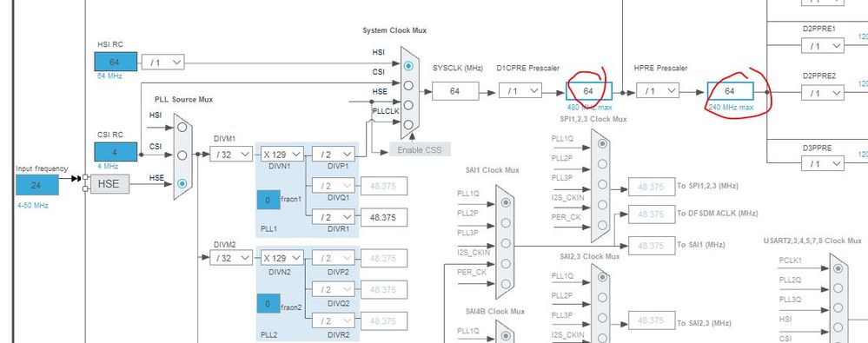Open the DIVQ1 /2 dropdown

pos(334,186)
